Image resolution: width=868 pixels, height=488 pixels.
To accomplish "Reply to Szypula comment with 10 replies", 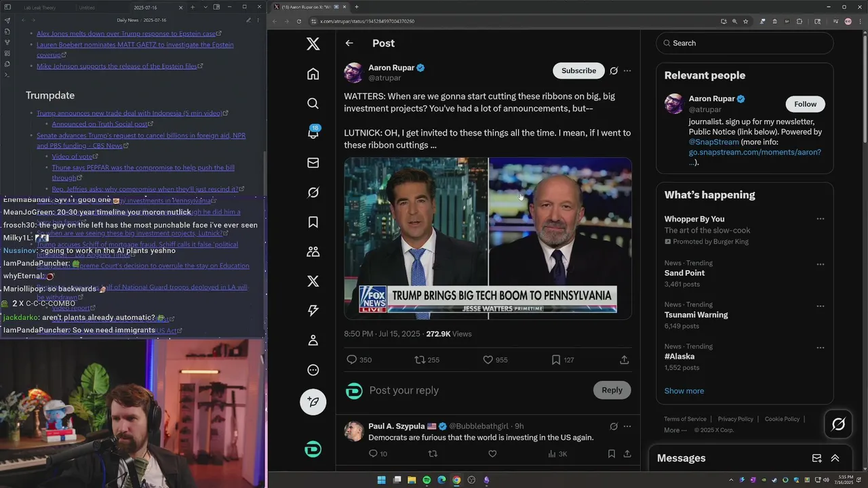I will click(378, 454).
